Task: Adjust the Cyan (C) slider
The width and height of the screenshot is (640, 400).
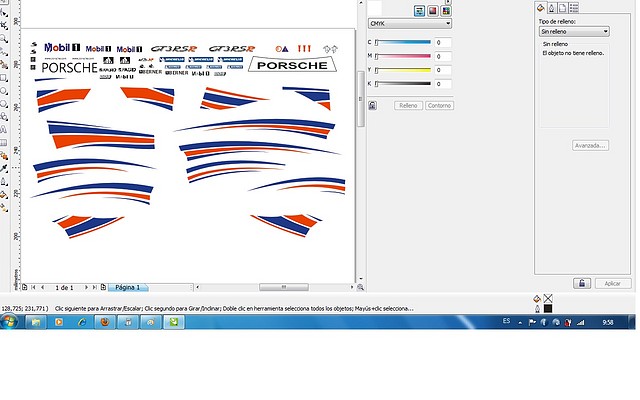Action: click(x=403, y=42)
